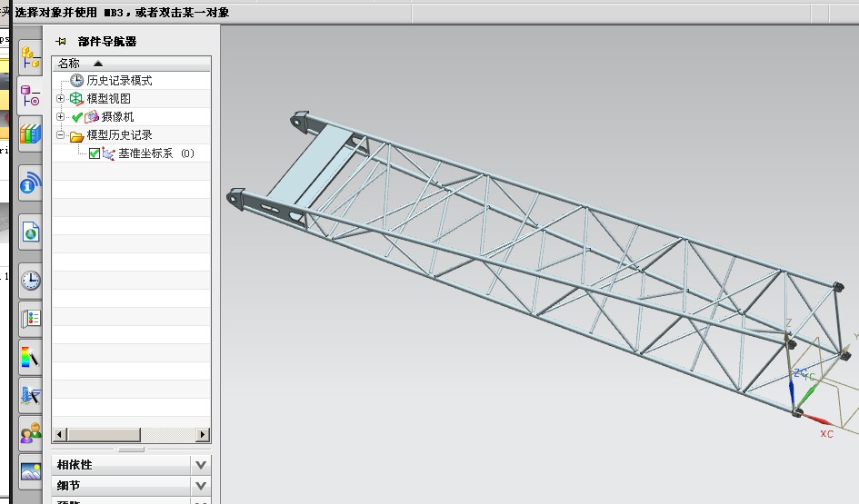Open the Roles people sidebar icon
Viewport: 859px width, 504px height.
30,433
